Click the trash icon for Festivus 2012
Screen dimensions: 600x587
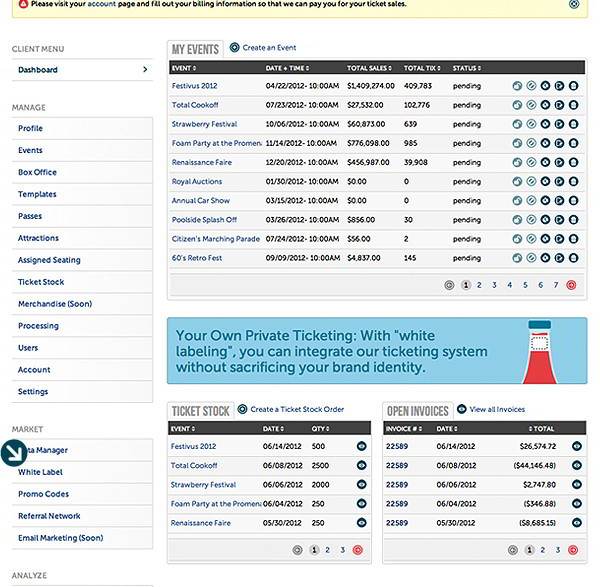click(573, 86)
